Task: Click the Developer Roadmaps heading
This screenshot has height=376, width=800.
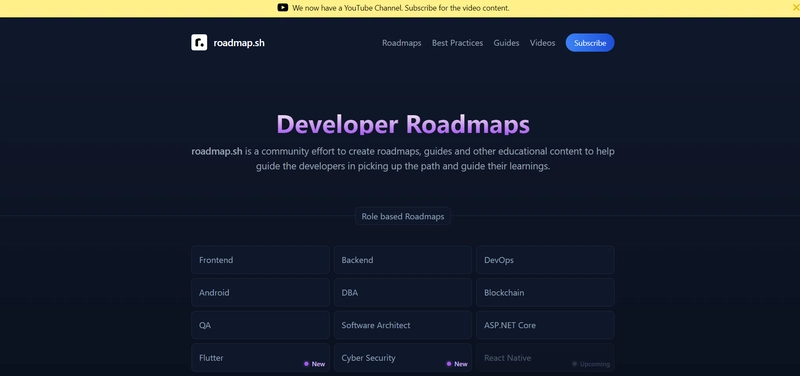Action: pos(403,124)
